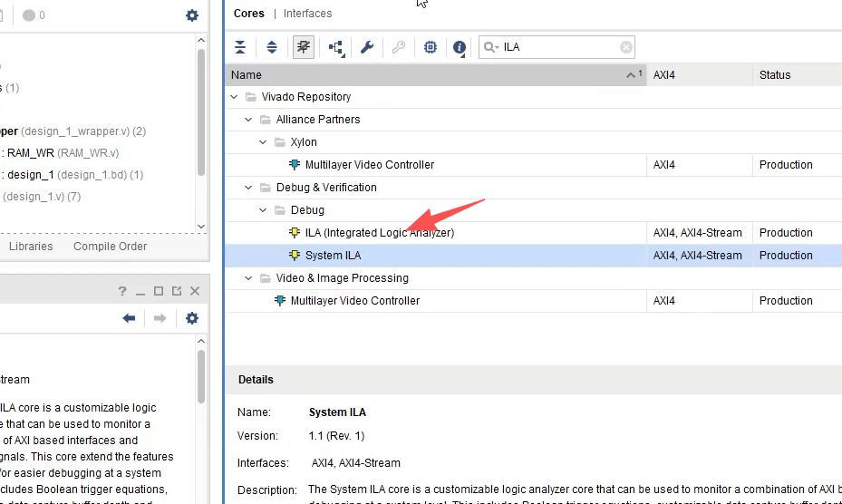Click the System ILA core chip icon
The height and width of the screenshot is (504, 842).
pos(295,256)
